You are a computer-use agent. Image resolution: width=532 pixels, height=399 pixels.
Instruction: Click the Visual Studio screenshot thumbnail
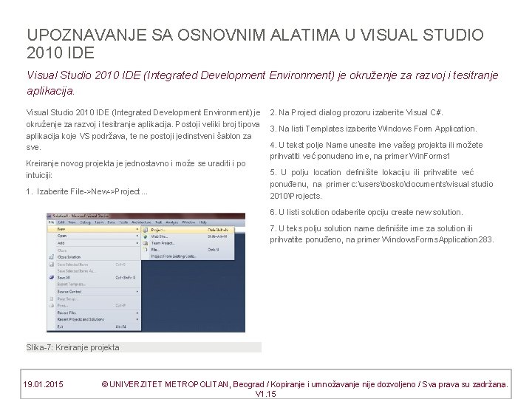click(146, 273)
